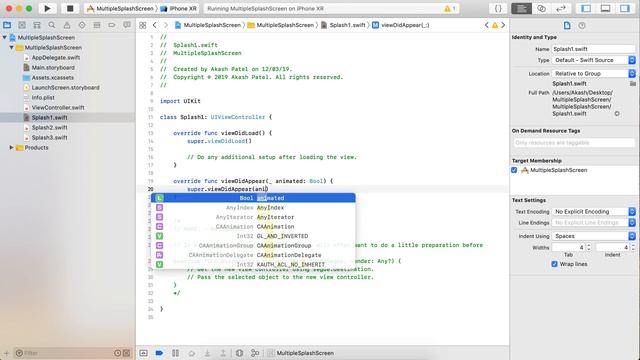Reveal full path in Finder arrow
Screen dimensions: 640x360
pos(617,114)
